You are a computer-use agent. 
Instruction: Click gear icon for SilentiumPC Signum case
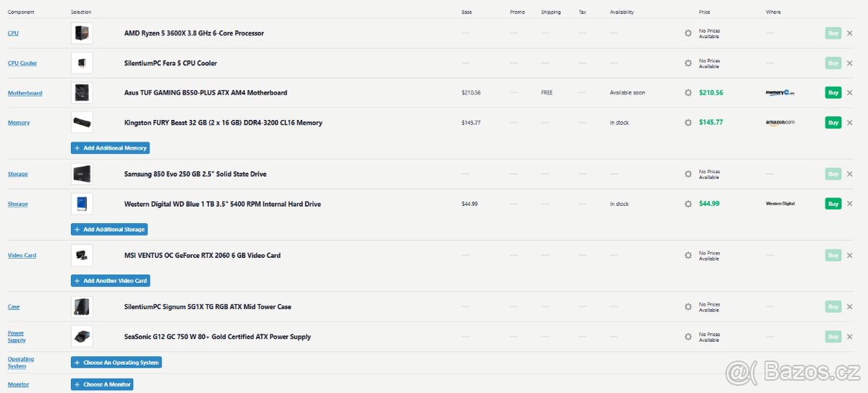(x=688, y=306)
